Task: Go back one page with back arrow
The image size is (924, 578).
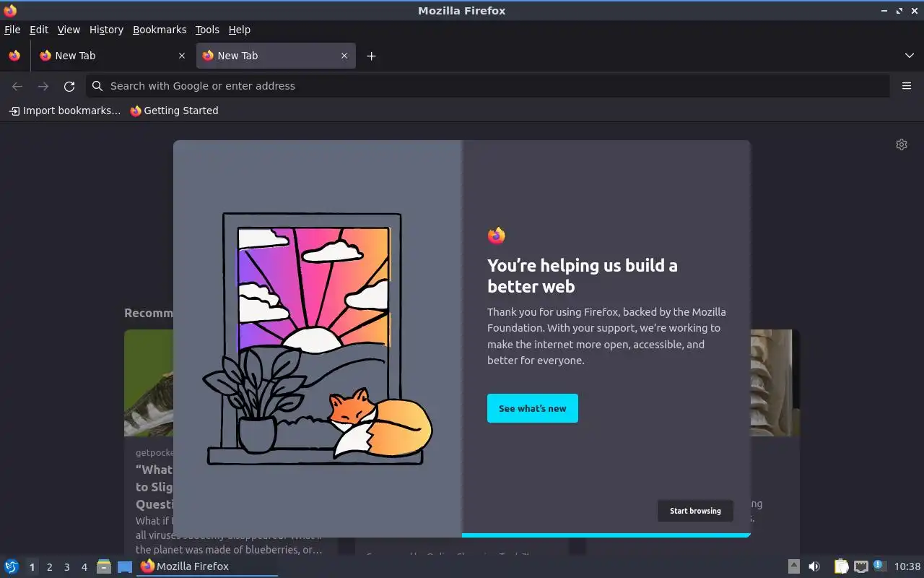Action: 17,86
